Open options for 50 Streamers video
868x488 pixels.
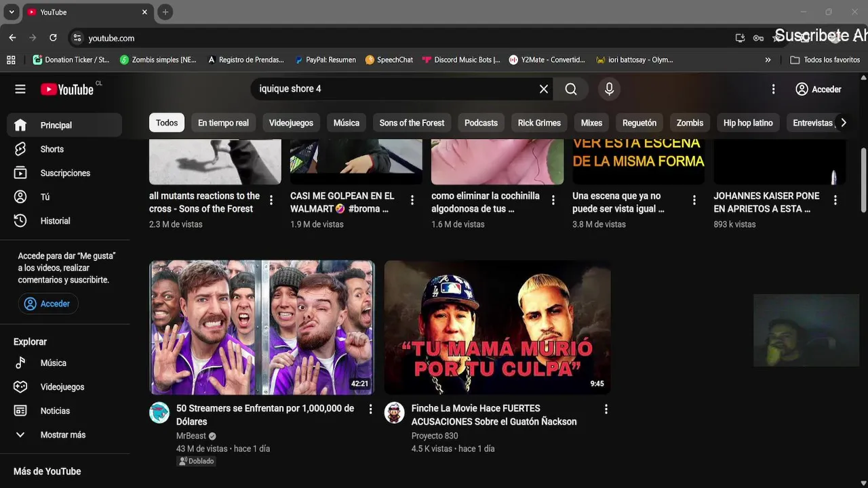(x=370, y=409)
